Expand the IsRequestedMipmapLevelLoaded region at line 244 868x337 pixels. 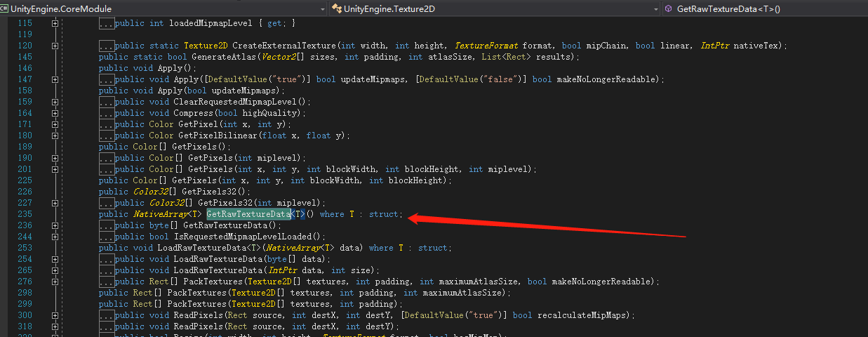point(55,237)
